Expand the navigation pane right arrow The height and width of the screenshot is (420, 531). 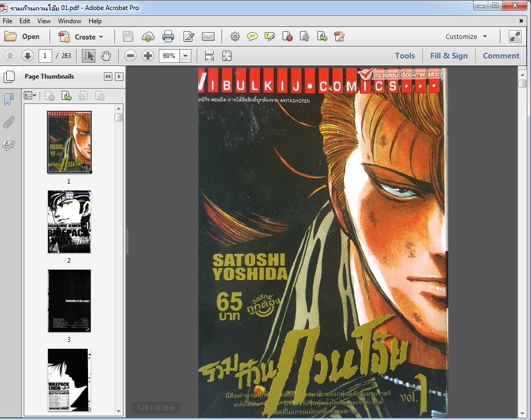pos(119,77)
